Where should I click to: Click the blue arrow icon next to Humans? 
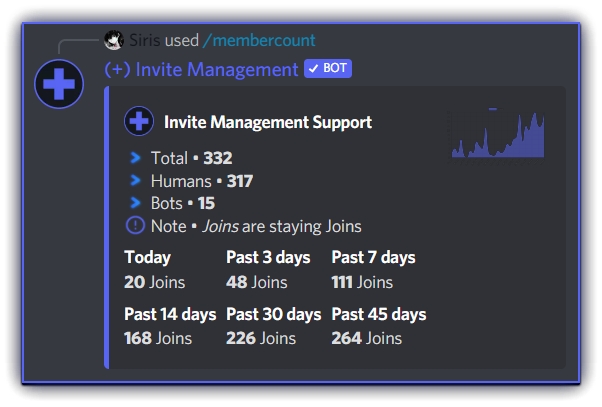point(136,181)
